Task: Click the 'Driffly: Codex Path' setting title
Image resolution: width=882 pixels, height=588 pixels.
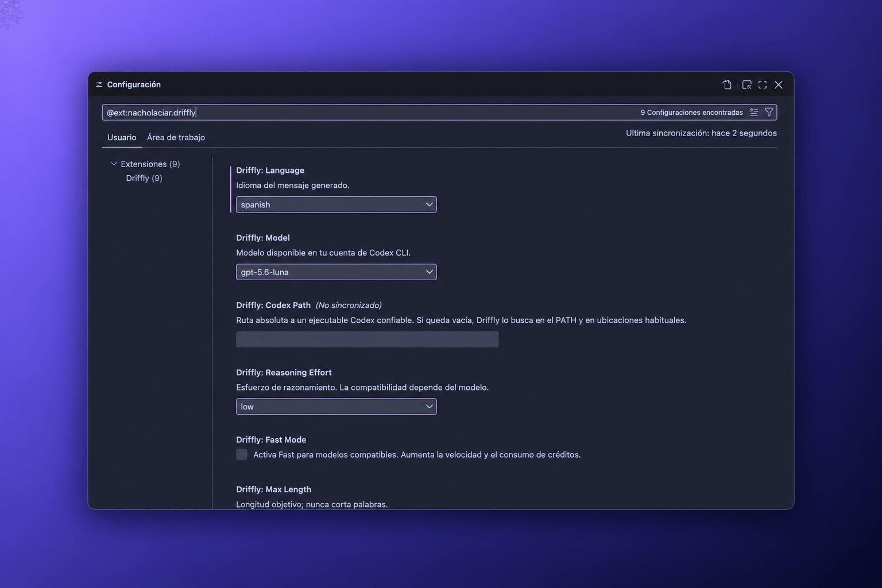Action: coord(273,305)
